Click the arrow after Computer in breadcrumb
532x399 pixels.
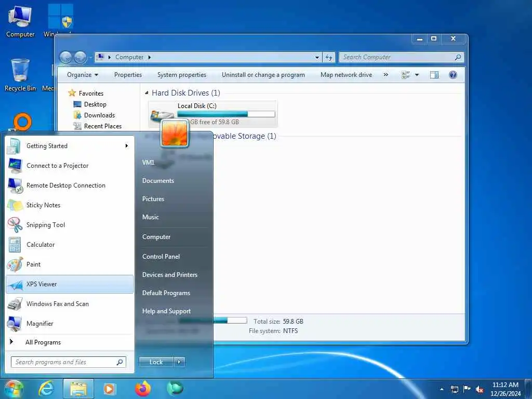click(x=149, y=57)
